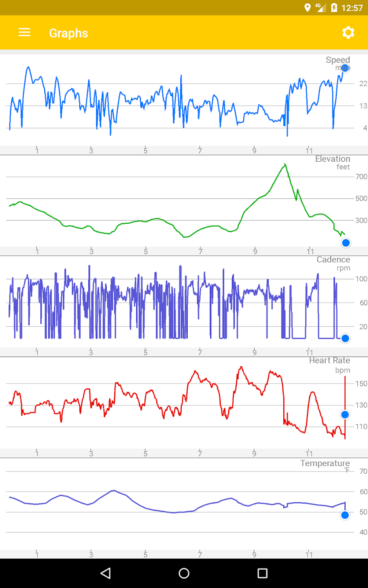Tap the 110 value on Heart Rate axis
This screenshot has width=368, height=588.
tap(361, 427)
